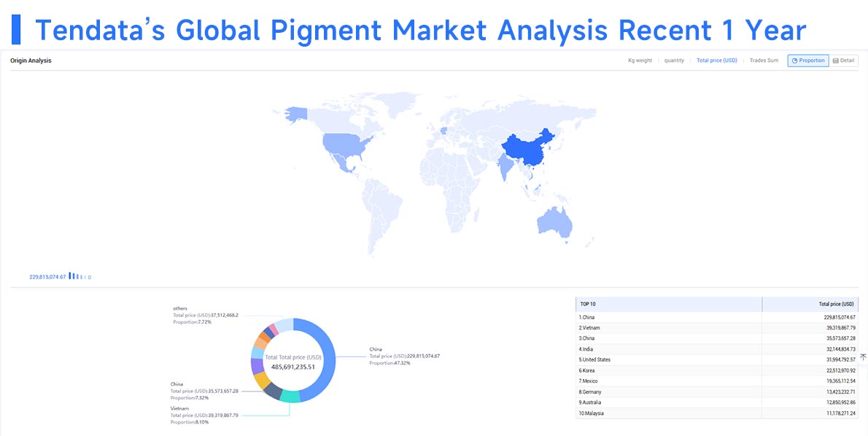Click the teal Vietnam donut segment
This screenshot has width=868, height=436.
pyautogui.click(x=290, y=396)
